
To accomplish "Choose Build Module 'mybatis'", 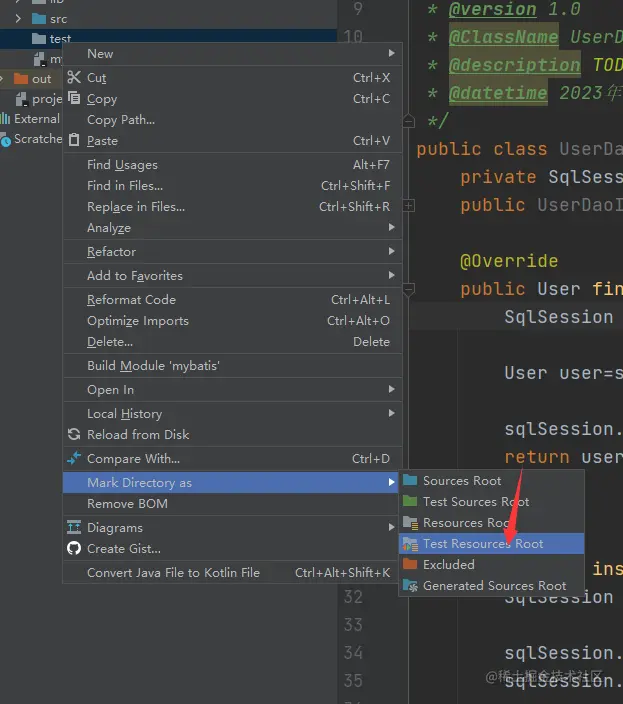I will coord(153,366).
